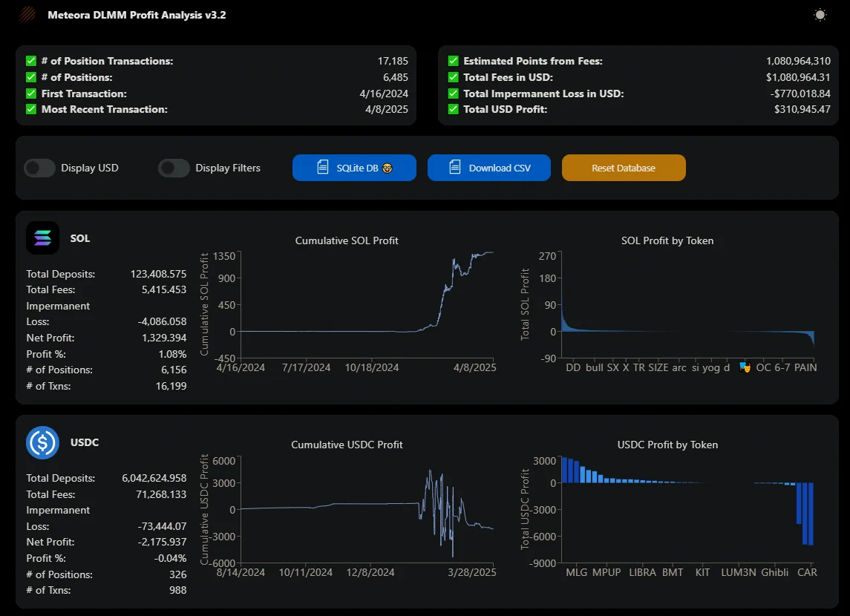Click the Total USD Profit value $310,945.47
Image resolution: width=850 pixels, height=616 pixels.
pos(802,109)
